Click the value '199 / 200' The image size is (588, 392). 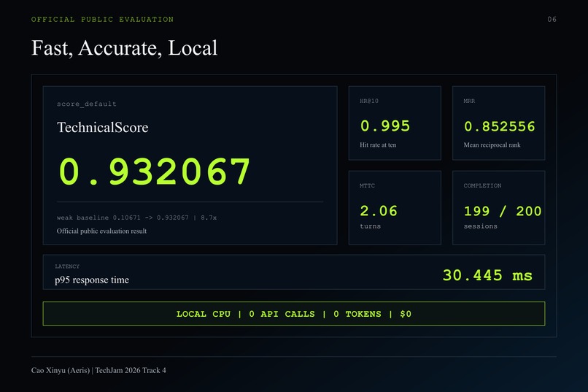[x=503, y=211]
